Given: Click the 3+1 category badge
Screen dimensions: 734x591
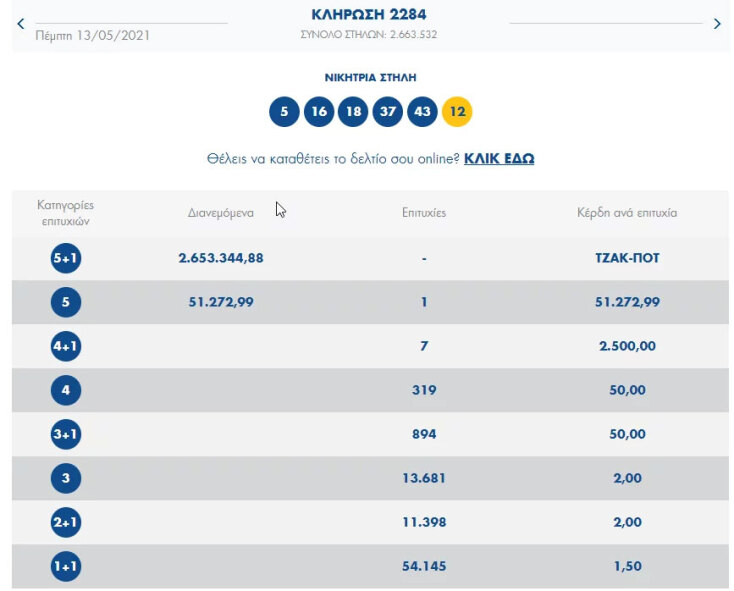Looking at the screenshot, I should tap(65, 434).
